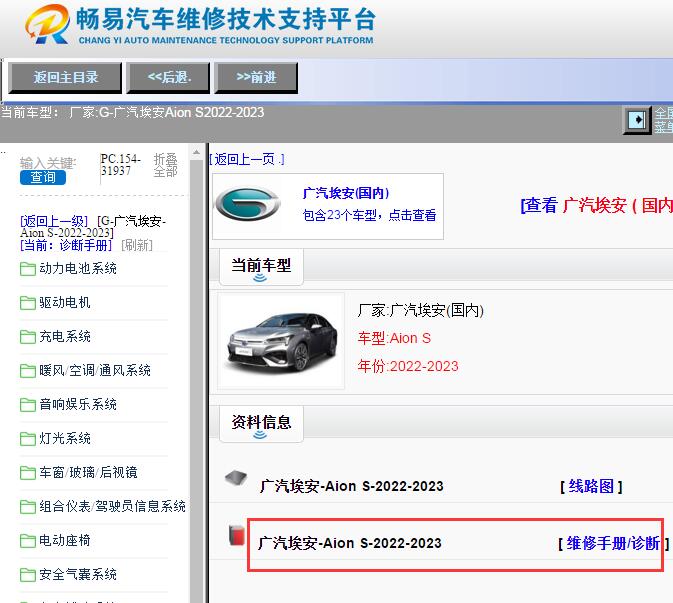Open the 音响娱乐系统 folder icon
Image resolution: width=673 pixels, height=603 pixels.
click(28, 405)
